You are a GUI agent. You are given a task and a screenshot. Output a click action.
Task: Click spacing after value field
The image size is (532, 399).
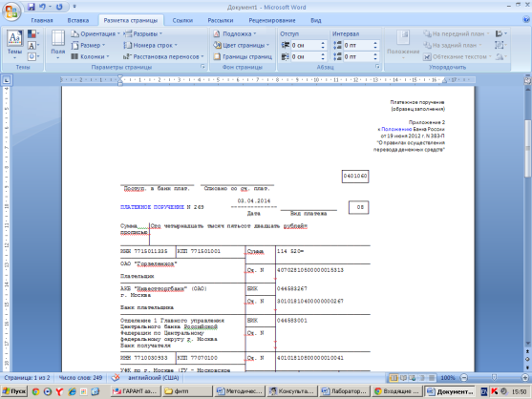(x=357, y=56)
